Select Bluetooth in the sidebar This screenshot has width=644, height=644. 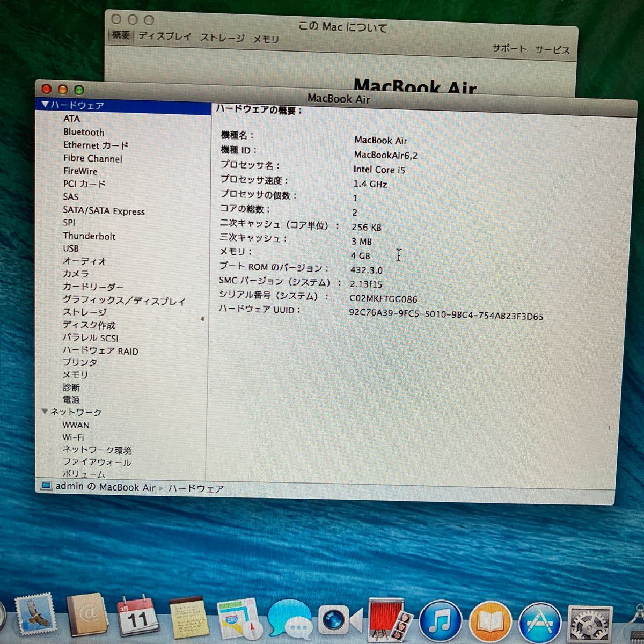pos(84,132)
